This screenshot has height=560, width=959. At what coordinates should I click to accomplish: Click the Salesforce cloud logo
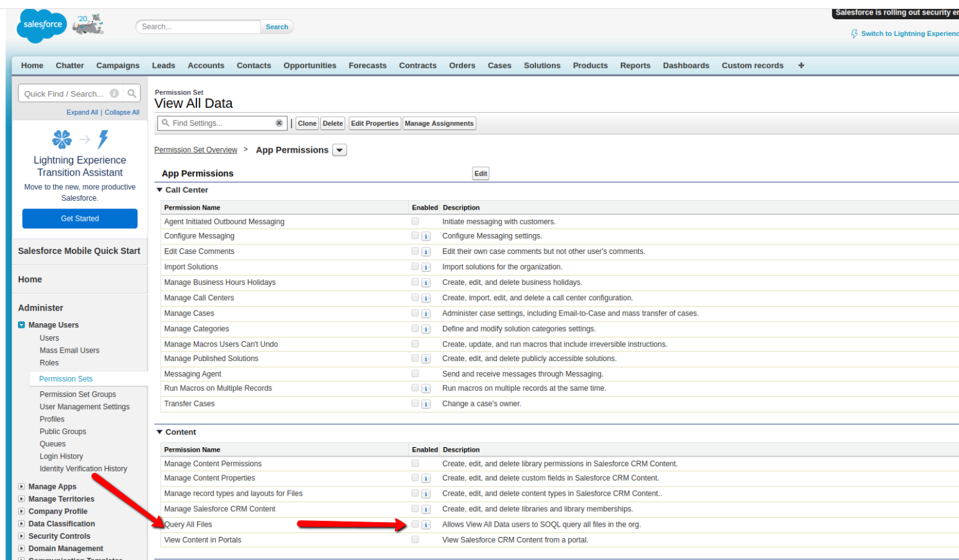tap(42, 26)
